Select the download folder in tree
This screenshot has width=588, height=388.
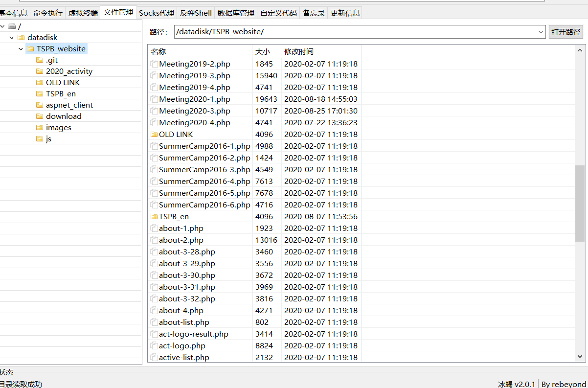[x=64, y=116]
